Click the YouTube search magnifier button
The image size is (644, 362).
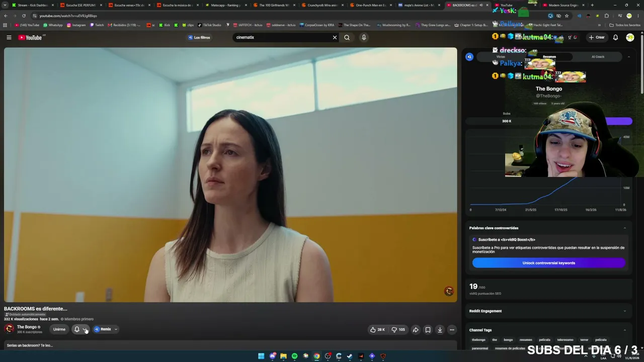click(347, 37)
